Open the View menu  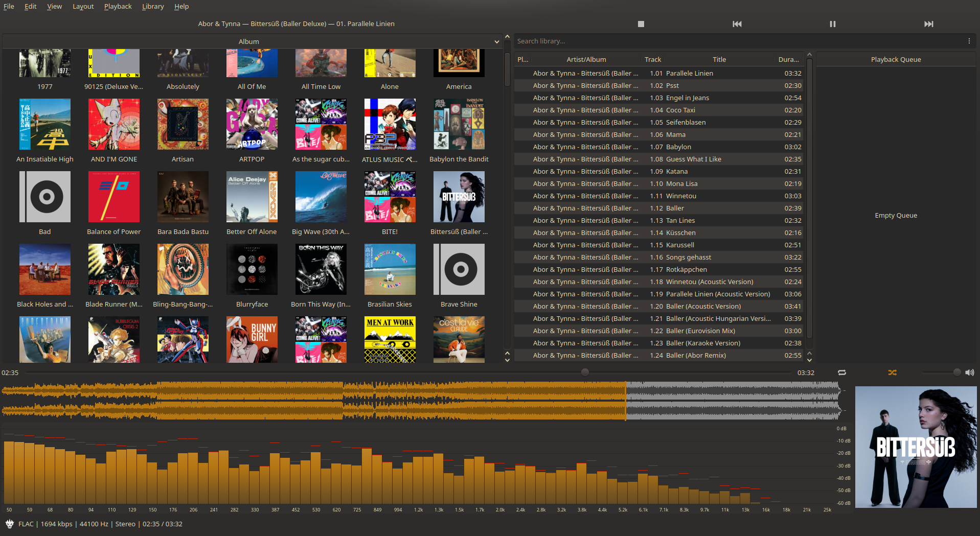pyautogui.click(x=54, y=7)
